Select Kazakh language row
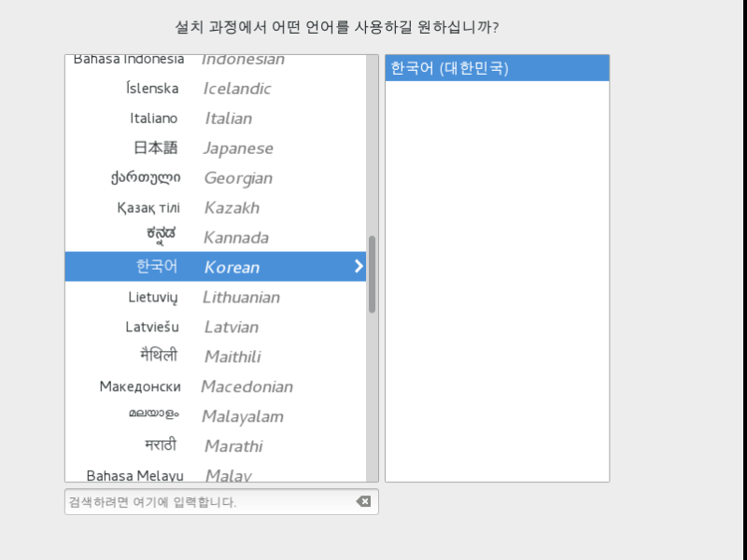Viewport: 747px width, 560px height. tap(216, 207)
